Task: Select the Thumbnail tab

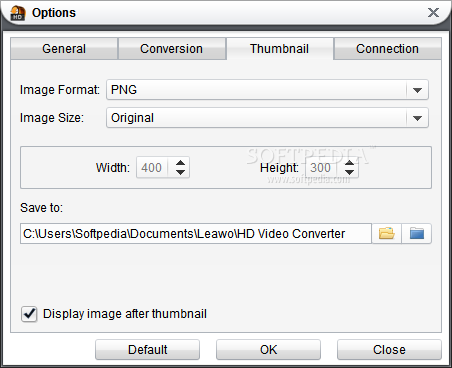Action: point(280,49)
